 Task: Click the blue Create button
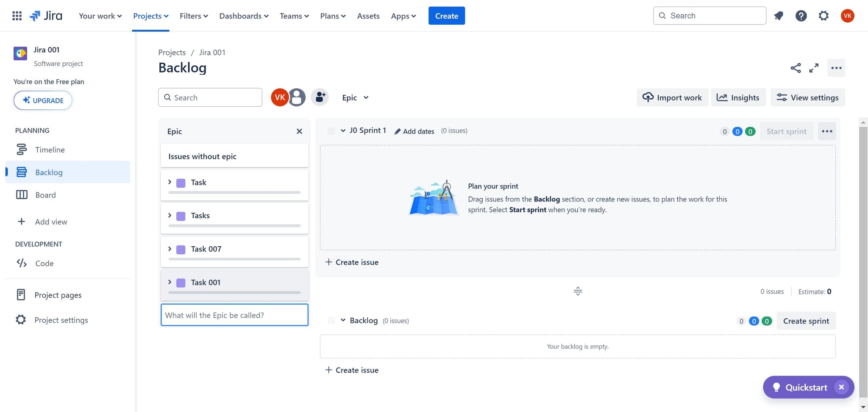point(446,16)
